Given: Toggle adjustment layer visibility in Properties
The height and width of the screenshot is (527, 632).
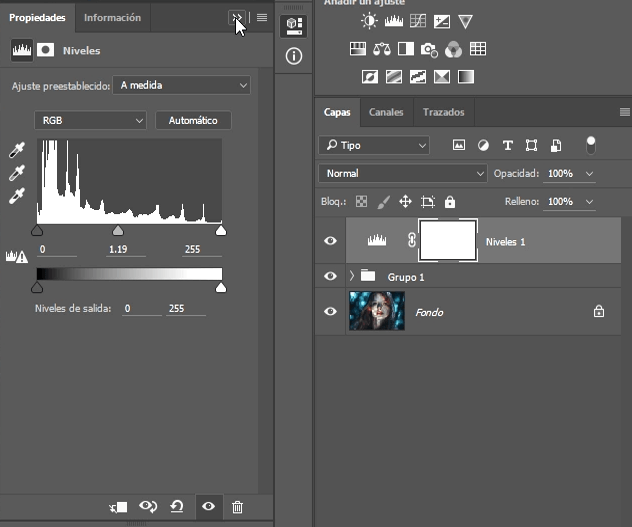Looking at the screenshot, I should [x=208, y=506].
